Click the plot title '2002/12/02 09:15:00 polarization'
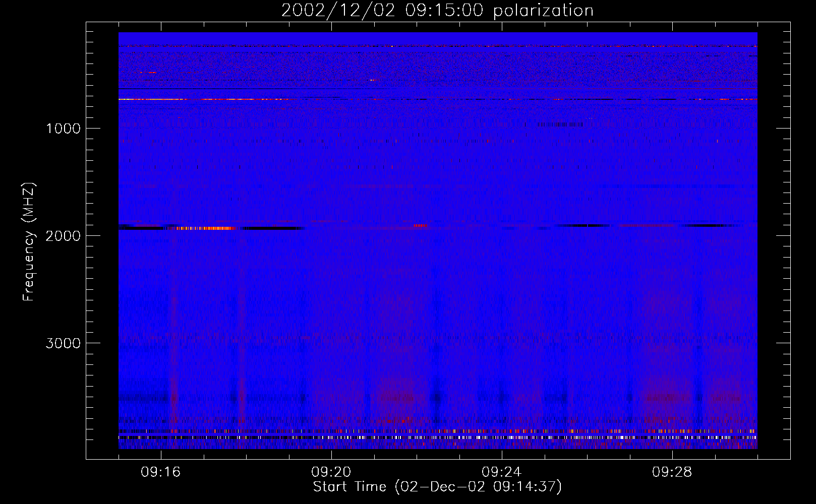Viewport: 816px width, 504px height. [x=437, y=11]
